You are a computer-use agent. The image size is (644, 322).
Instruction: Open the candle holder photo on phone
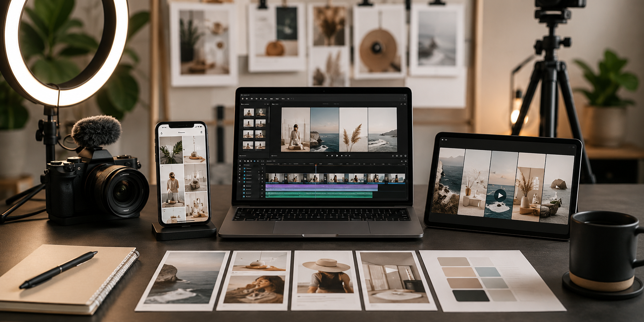point(195,149)
